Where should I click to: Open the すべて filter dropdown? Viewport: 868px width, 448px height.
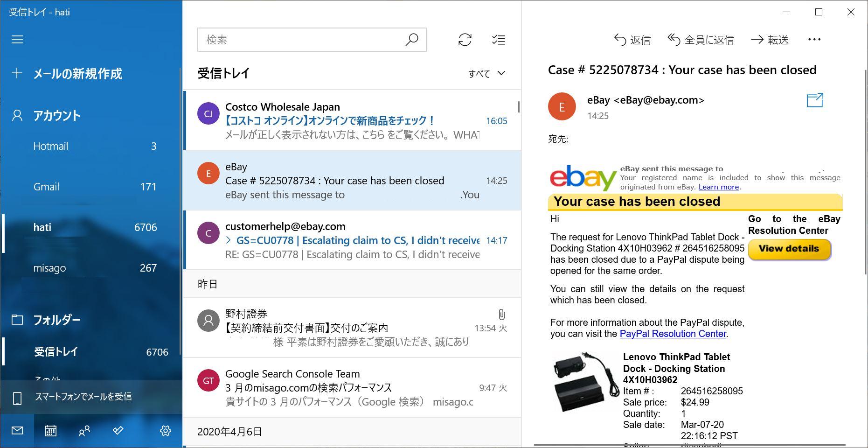486,73
